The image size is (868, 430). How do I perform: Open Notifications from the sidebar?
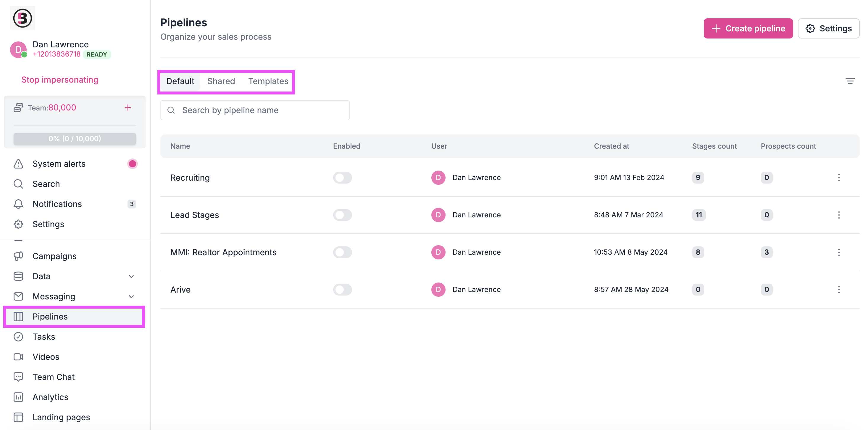(x=57, y=204)
